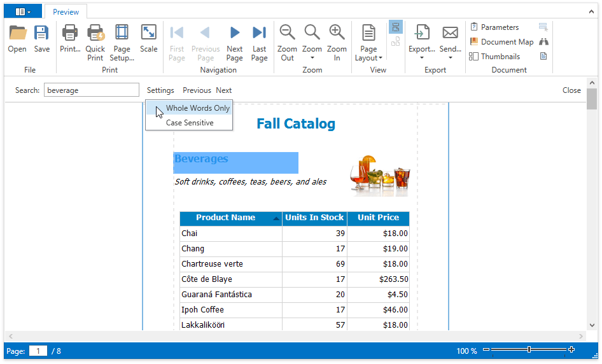Enable Case Sensitive option

click(x=189, y=122)
